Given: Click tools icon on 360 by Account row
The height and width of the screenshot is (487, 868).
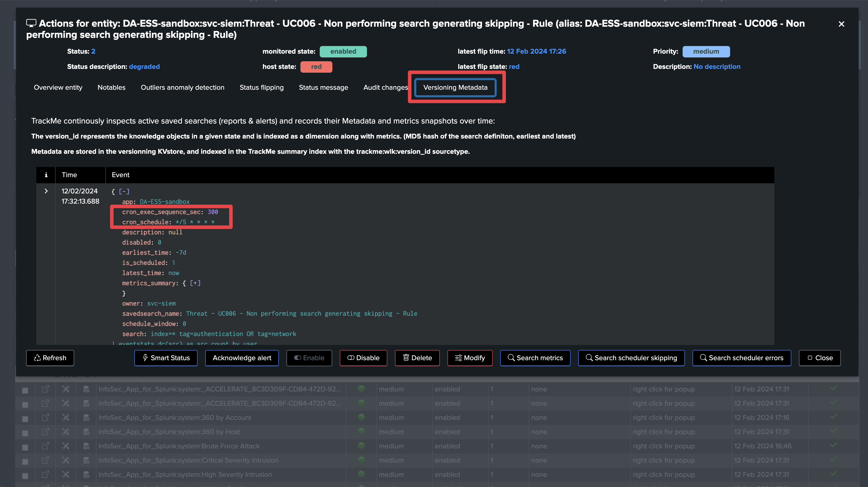Looking at the screenshot, I should coord(66,418).
